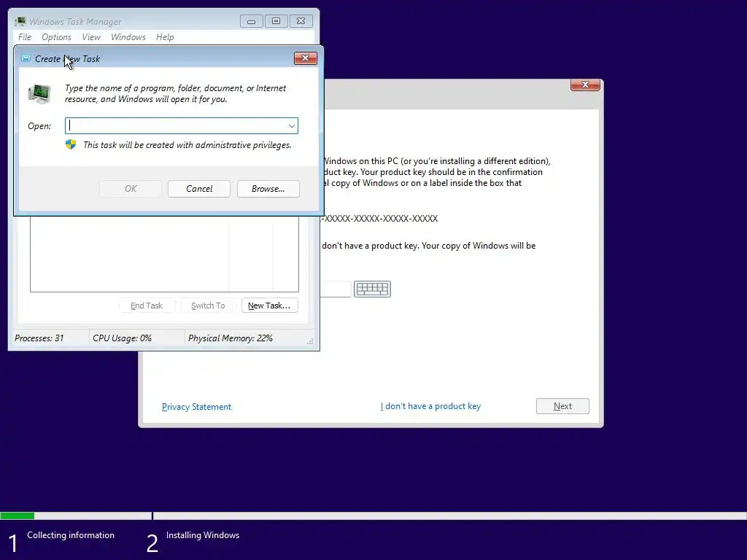Viewport: 747px width, 560px height.
Task: Close the Create New Task dialog
Action: pyautogui.click(x=306, y=58)
